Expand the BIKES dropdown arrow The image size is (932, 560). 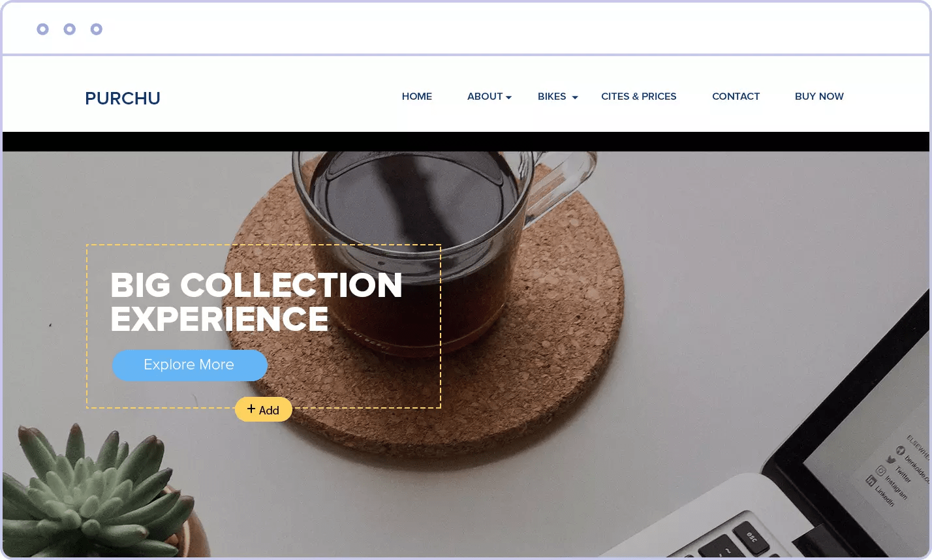pyautogui.click(x=575, y=97)
